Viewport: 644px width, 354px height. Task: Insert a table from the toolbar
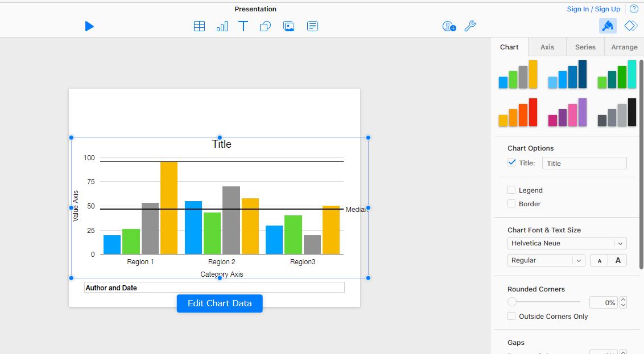click(x=199, y=26)
